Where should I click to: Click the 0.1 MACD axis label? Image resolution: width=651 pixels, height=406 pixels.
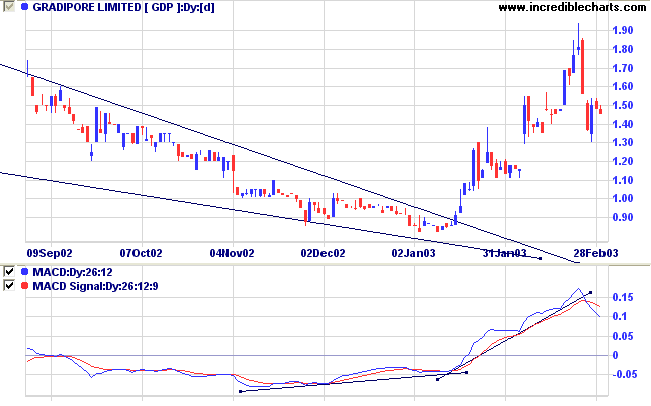[620, 316]
